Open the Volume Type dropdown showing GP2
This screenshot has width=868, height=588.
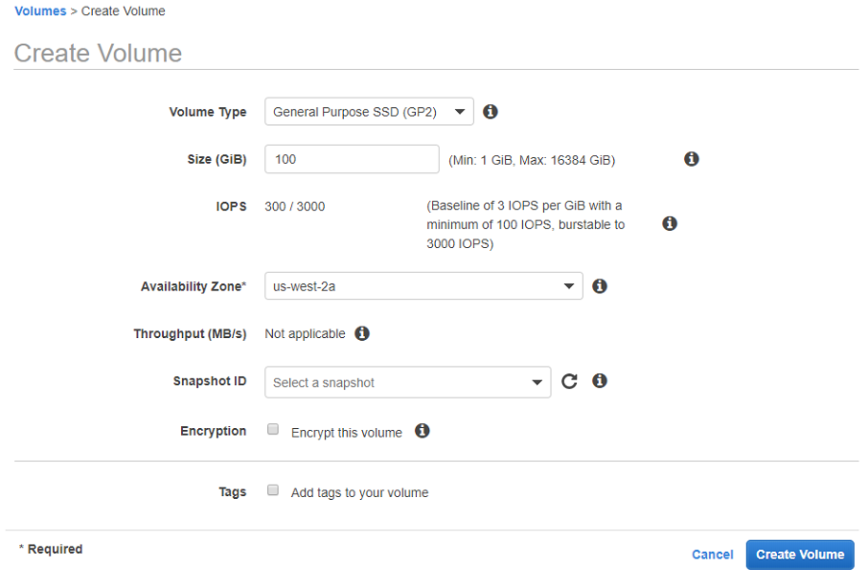369,111
